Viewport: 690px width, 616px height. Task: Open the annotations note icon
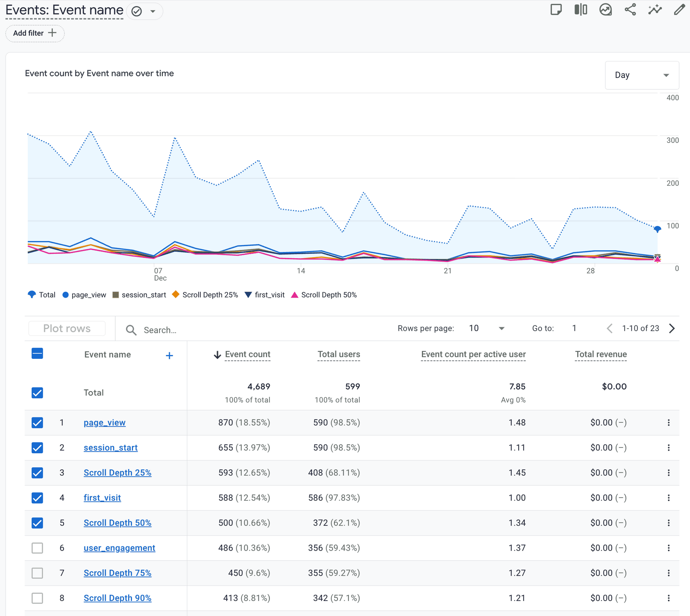tap(556, 10)
